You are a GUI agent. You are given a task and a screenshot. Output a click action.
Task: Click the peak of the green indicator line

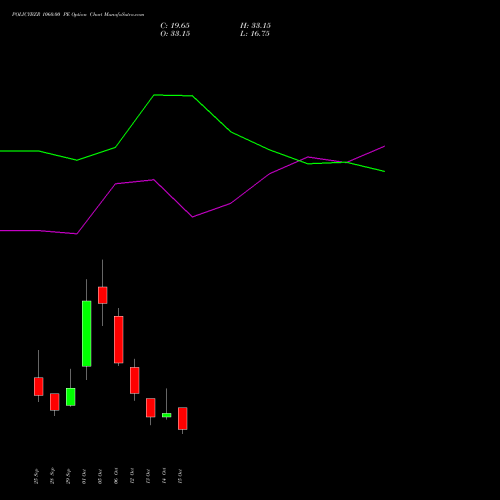pos(154,95)
